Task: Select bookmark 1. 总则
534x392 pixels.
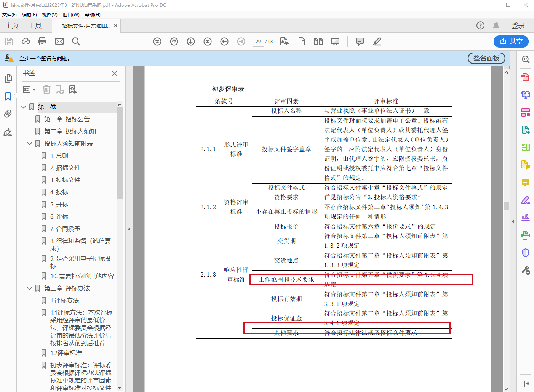Action: (59, 156)
